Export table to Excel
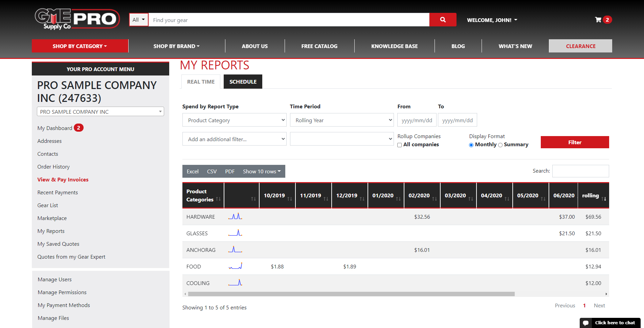 [x=193, y=171]
